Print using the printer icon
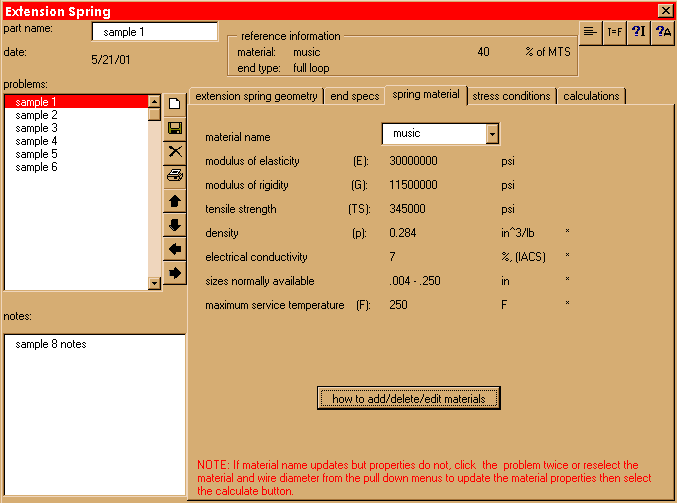The height and width of the screenshot is (503, 677). click(175, 176)
